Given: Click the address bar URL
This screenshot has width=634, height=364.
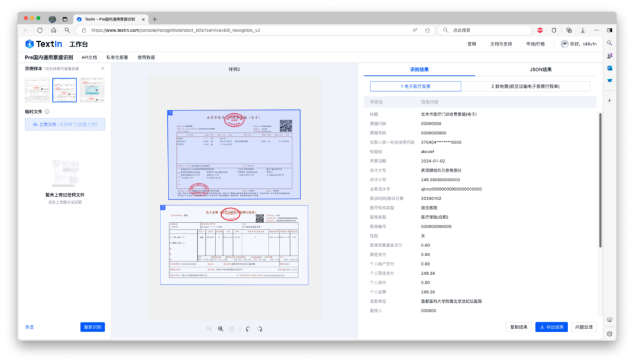Looking at the screenshot, I should 176,31.
